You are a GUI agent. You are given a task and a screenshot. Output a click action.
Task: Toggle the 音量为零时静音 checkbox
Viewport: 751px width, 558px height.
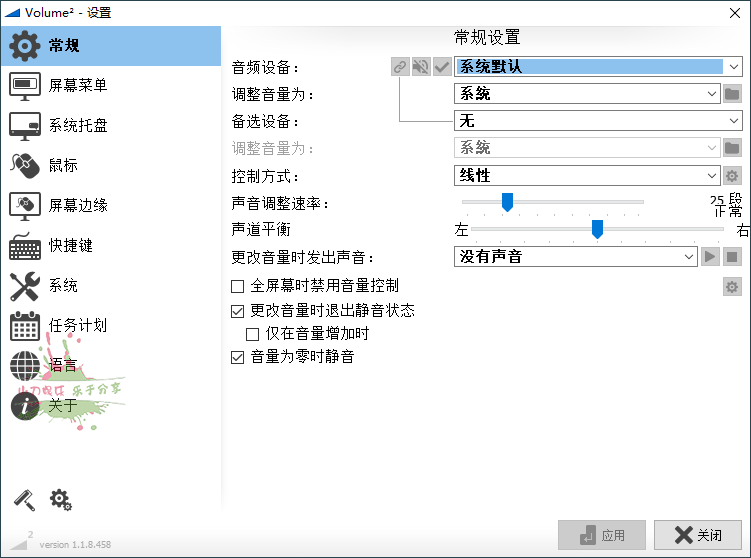[x=238, y=357]
